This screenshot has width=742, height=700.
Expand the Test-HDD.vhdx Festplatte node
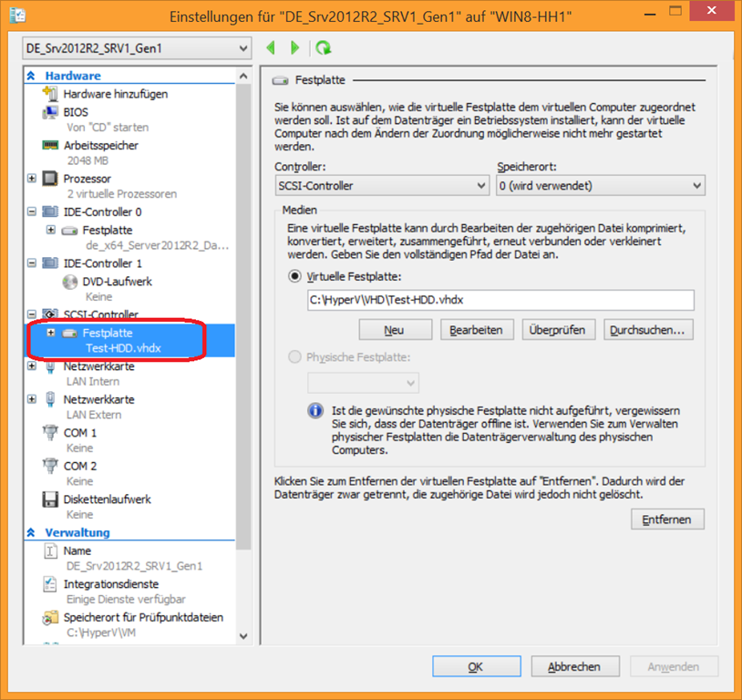(51, 333)
